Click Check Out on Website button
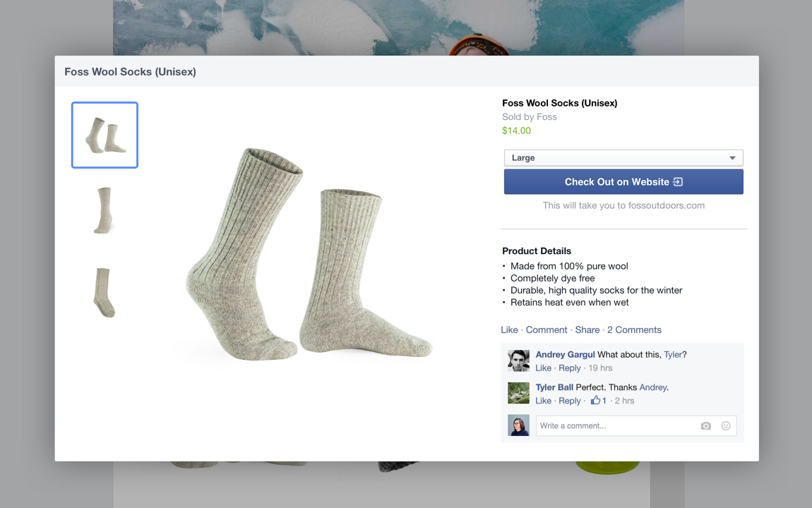812x508 pixels. click(623, 182)
